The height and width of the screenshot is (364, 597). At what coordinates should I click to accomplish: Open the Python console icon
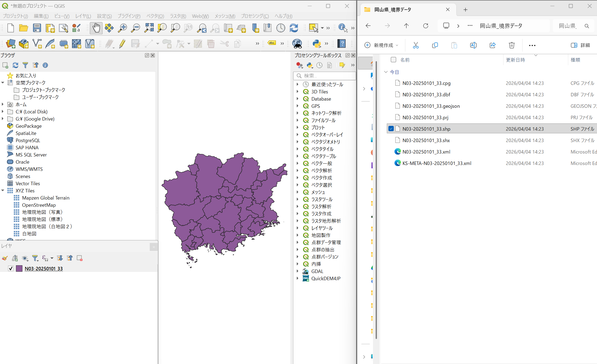317,44
